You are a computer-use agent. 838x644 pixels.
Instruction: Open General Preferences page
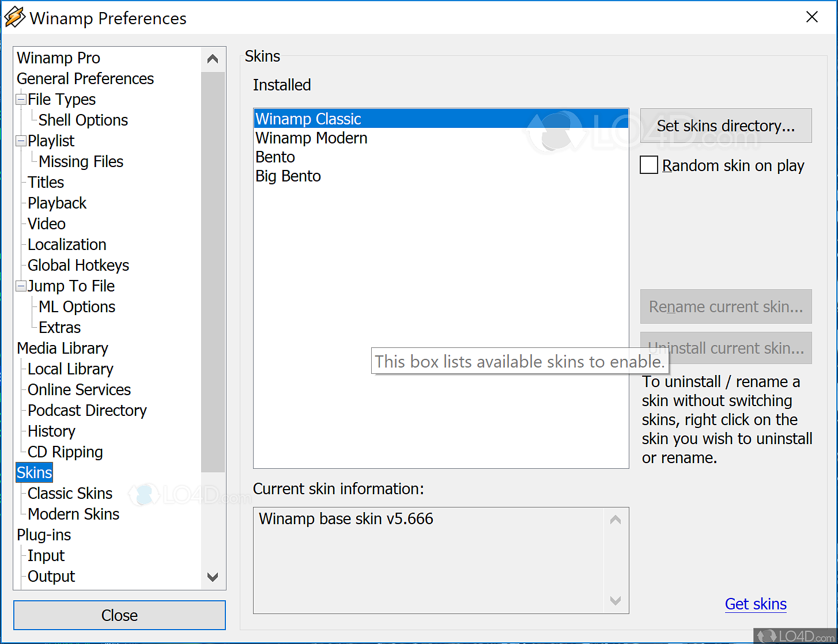(85, 79)
